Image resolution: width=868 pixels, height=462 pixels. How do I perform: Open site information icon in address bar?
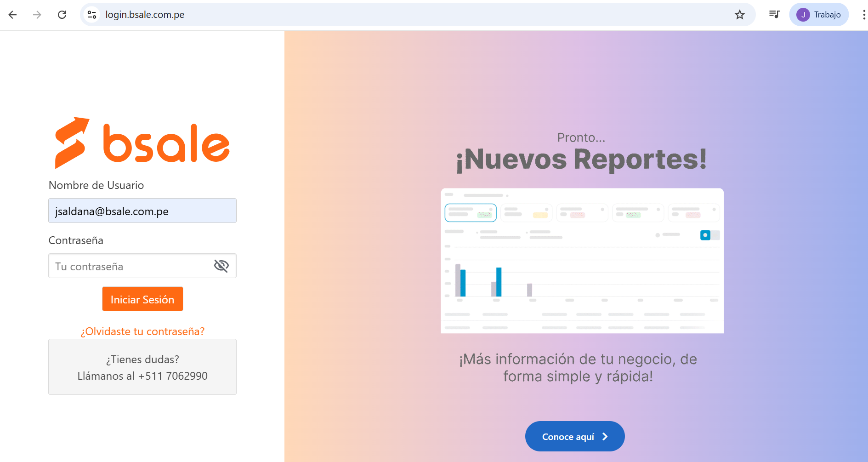click(92, 15)
